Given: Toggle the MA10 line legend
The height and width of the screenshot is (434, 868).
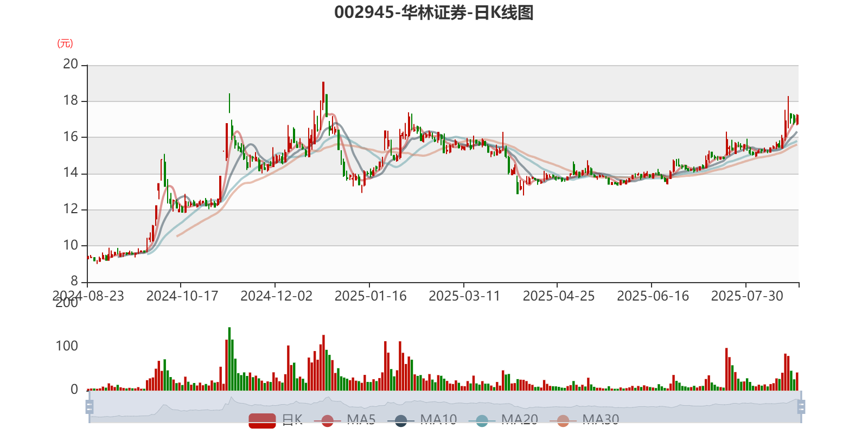Looking at the screenshot, I should click(422, 420).
